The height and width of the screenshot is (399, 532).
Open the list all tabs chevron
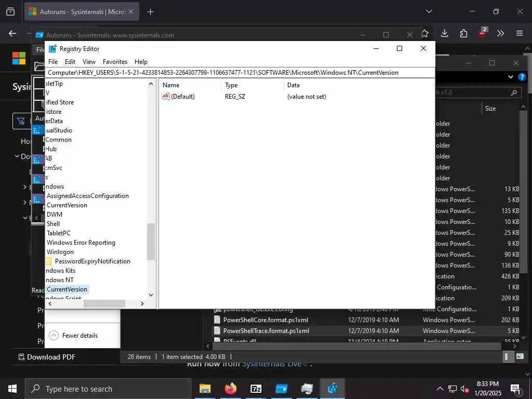tap(429, 11)
